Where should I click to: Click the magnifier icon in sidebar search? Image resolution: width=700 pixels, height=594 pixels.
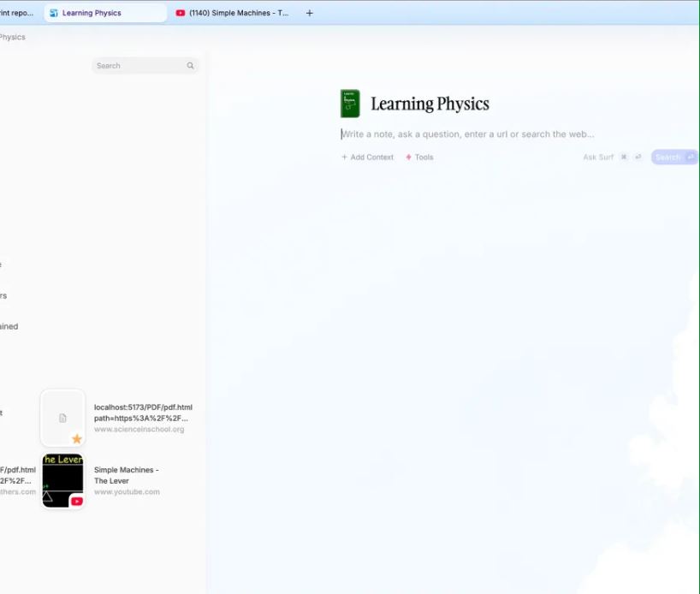[191, 66]
